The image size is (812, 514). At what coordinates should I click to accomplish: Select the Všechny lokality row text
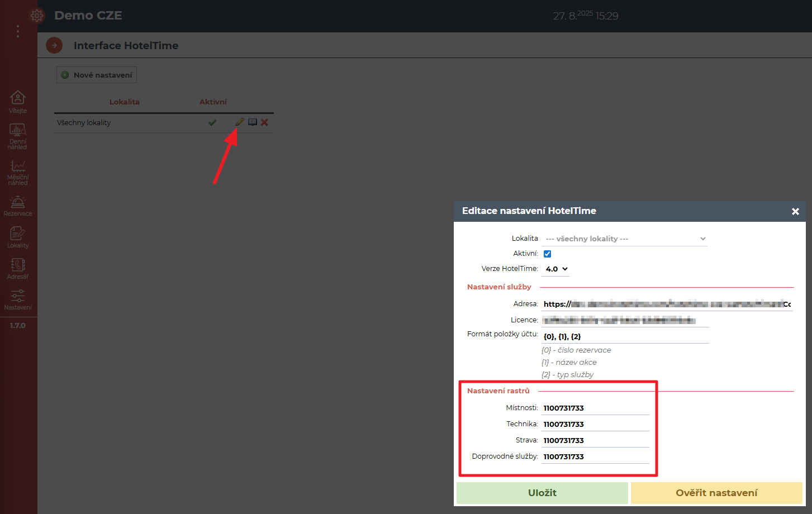pos(84,122)
